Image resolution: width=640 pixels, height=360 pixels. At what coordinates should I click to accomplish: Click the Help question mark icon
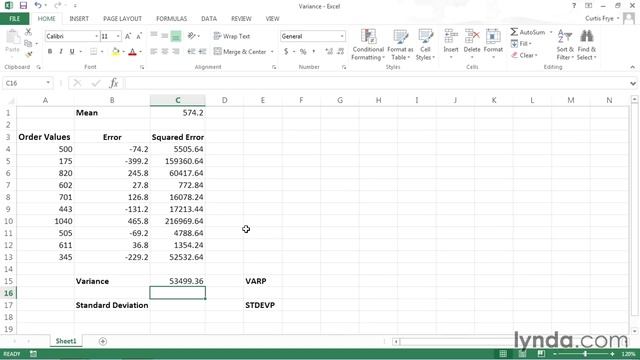574,6
